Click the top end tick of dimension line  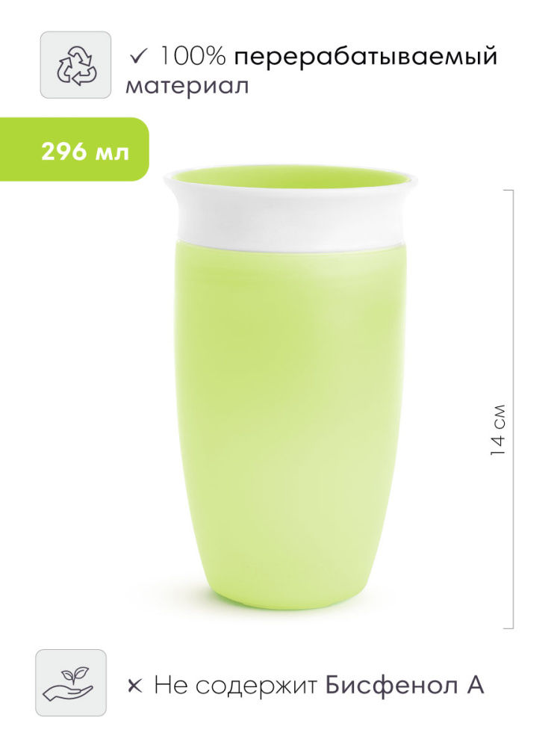click(508, 190)
